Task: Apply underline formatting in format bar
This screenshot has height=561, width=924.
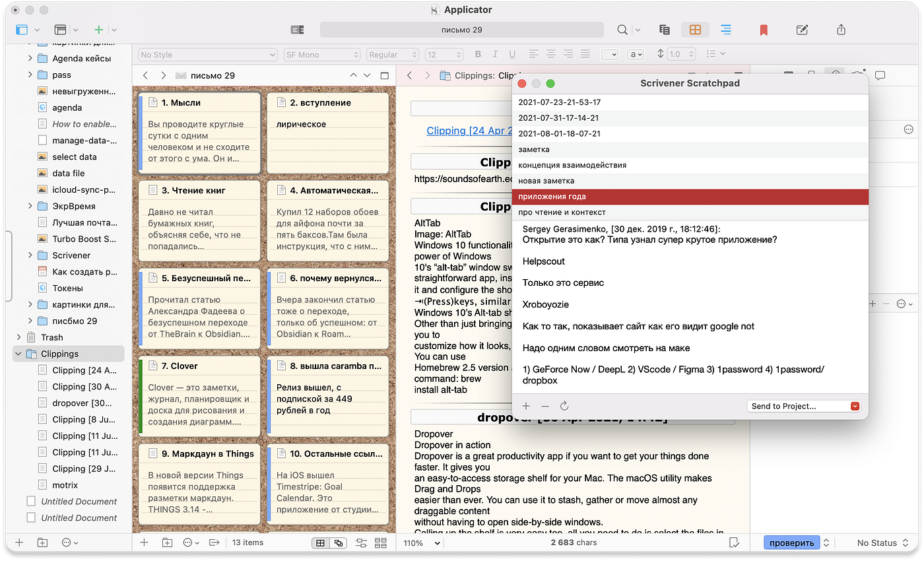Action: tap(511, 54)
